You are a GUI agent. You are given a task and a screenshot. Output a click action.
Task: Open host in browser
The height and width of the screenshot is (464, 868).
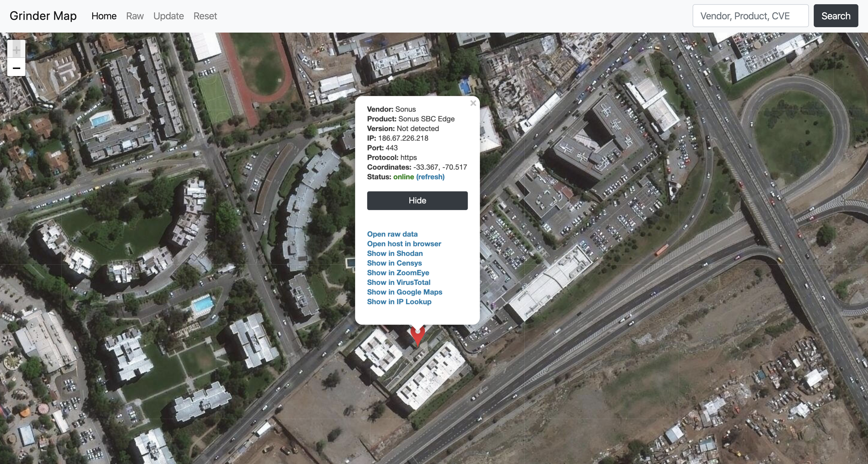404,243
